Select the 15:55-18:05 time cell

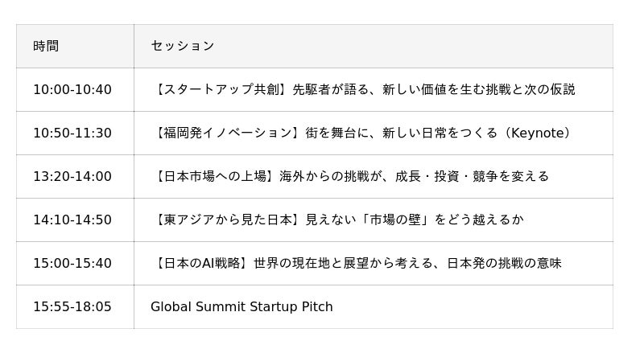pyautogui.click(x=75, y=306)
